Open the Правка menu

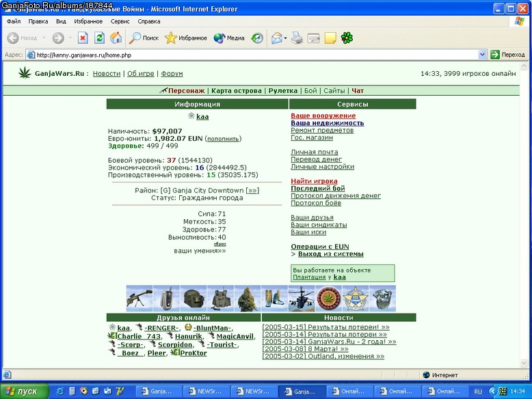38,21
